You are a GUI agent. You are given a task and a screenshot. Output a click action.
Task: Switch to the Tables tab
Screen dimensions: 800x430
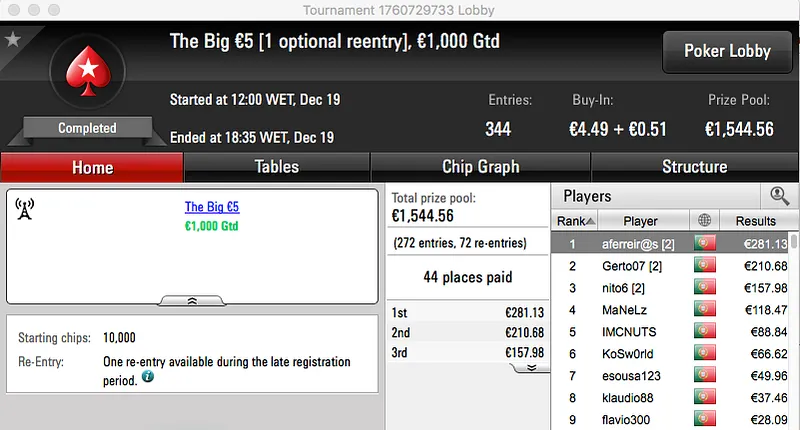(x=276, y=167)
